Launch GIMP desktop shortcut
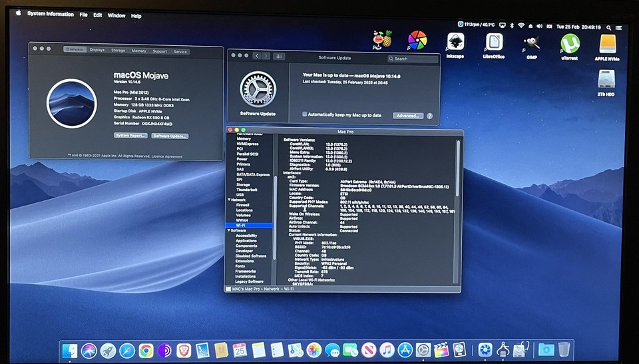 click(x=532, y=46)
